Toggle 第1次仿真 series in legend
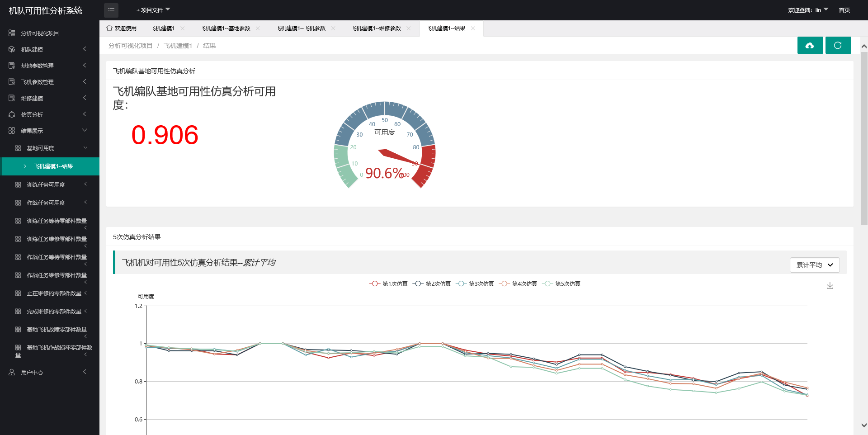This screenshot has height=435, width=868. pos(388,284)
